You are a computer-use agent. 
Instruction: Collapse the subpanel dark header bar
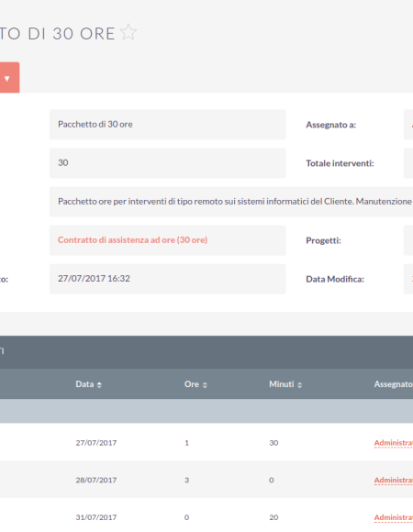(x=206, y=352)
